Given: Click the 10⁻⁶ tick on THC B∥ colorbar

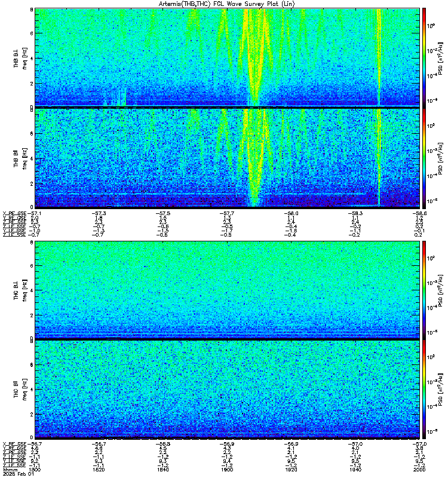Looking at the screenshot, I should [x=431, y=431].
